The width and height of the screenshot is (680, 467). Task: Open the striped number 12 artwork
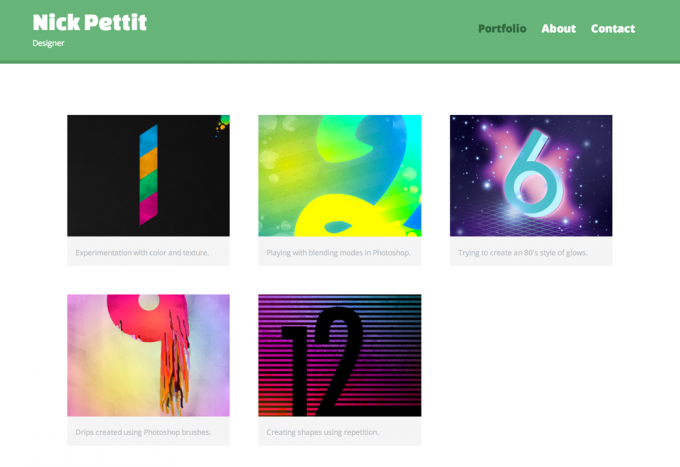[340, 355]
